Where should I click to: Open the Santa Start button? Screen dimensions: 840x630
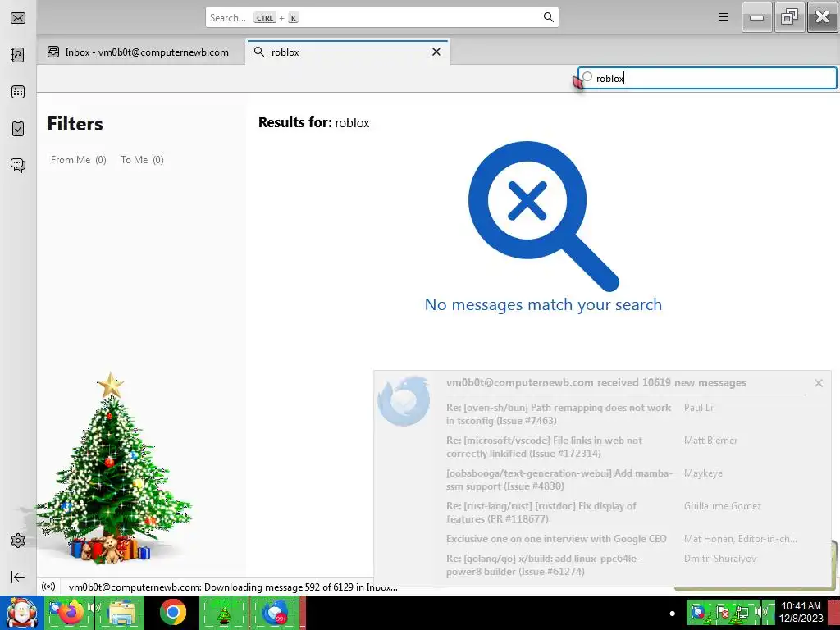click(x=21, y=613)
